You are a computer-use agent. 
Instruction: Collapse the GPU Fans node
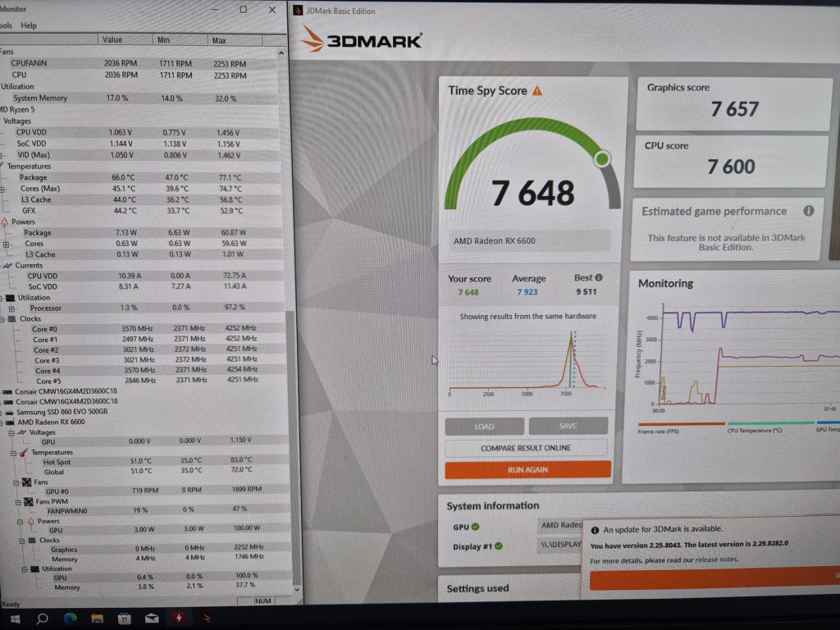click(16, 482)
